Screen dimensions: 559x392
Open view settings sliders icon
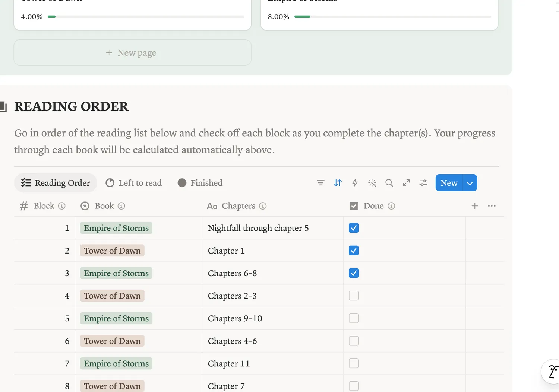[x=423, y=183]
